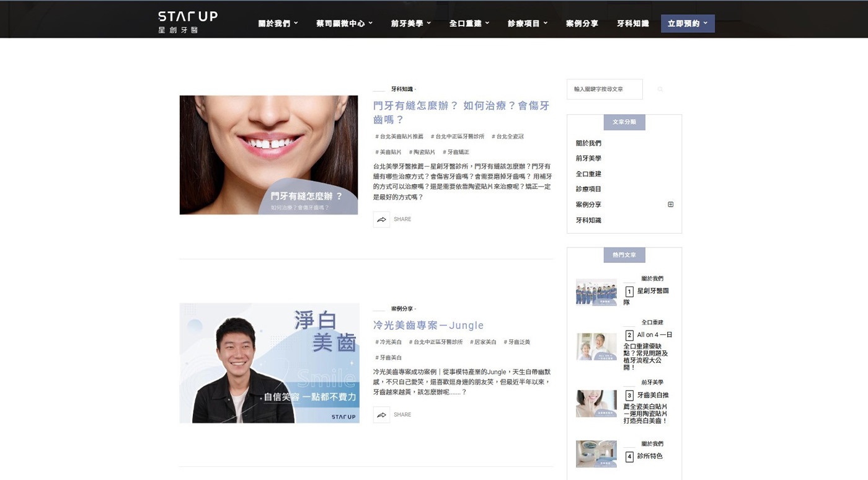Open article title 門牙有縫怎麼辦？如何治療？會傷牙齒嗎？

tap(461, 112)
